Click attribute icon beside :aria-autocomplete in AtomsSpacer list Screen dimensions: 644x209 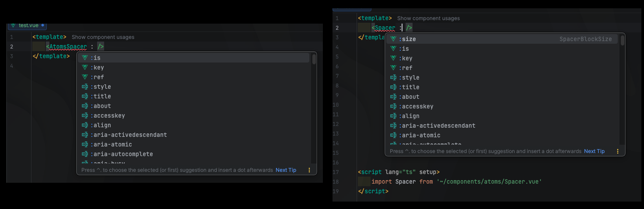(x=85, y=154)
